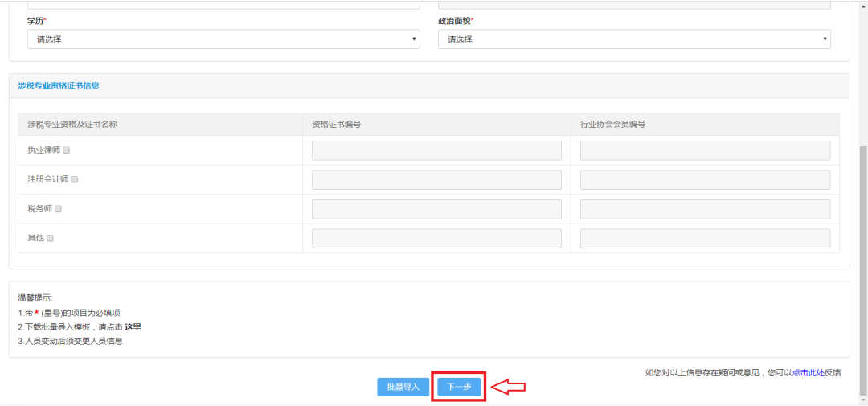Click the 温馨提示 heading text
The image size is (868, 406).
[35, 298]
